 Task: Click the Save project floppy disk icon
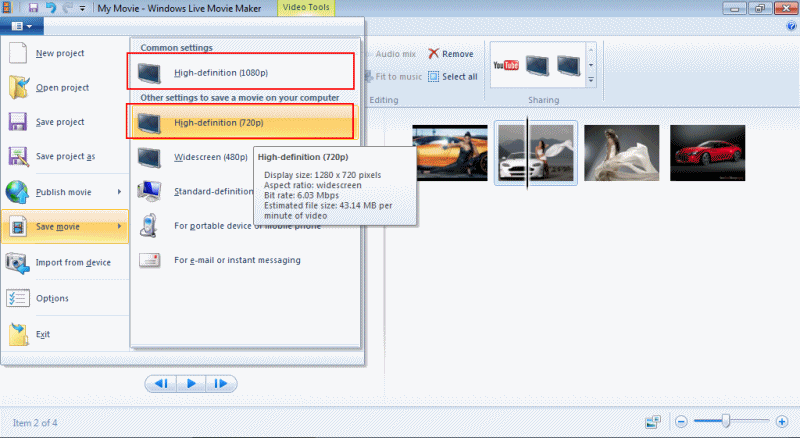[x=18, y=122]
